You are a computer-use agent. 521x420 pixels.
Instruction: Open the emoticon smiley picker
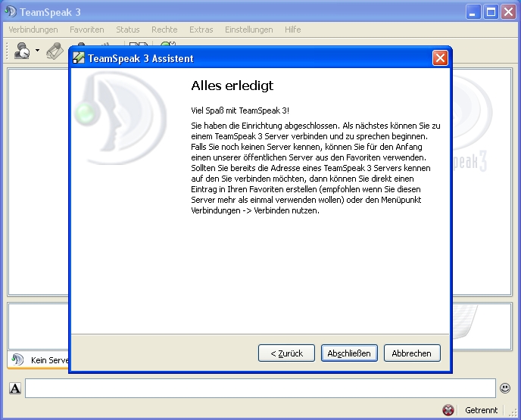point(505,387)
